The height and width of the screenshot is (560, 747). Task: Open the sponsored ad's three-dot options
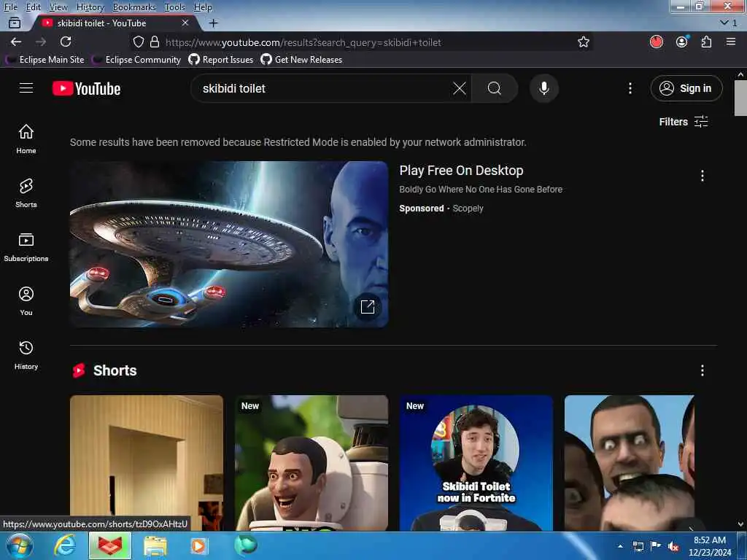point(703,176)
